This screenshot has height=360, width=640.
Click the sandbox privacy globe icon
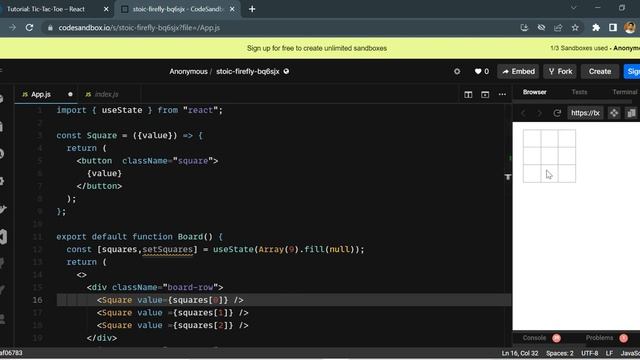[x=286, y=71]
